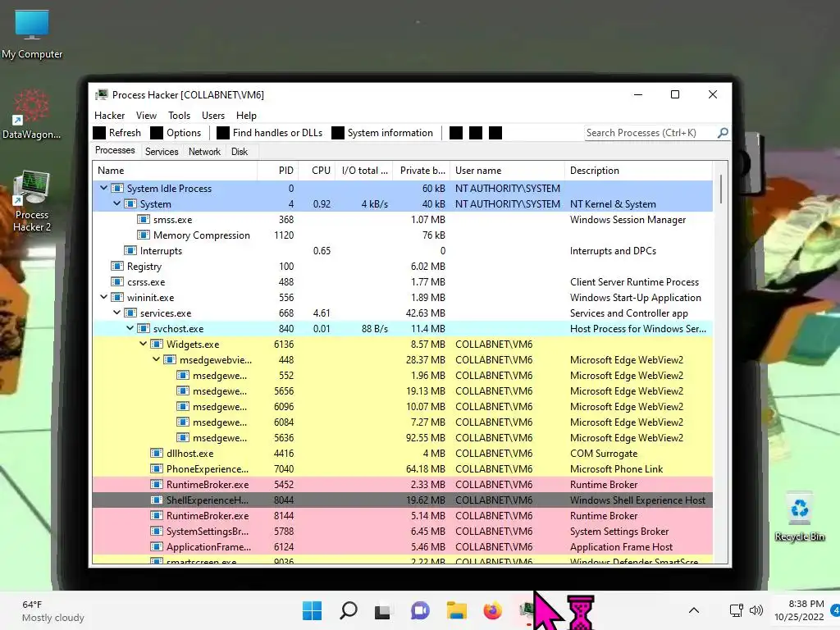
Task: Sort by the Private bytes column header
Action: click(422, 171)
